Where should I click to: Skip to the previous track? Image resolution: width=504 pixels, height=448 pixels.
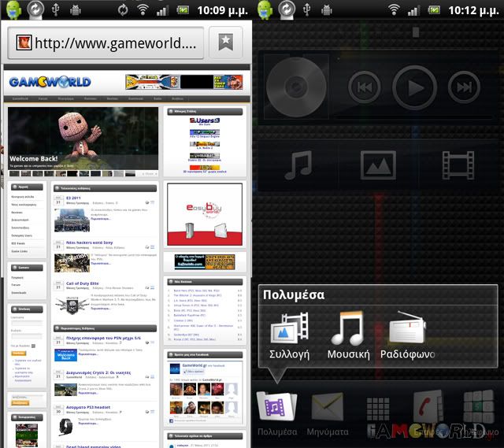tap(365, 86)
